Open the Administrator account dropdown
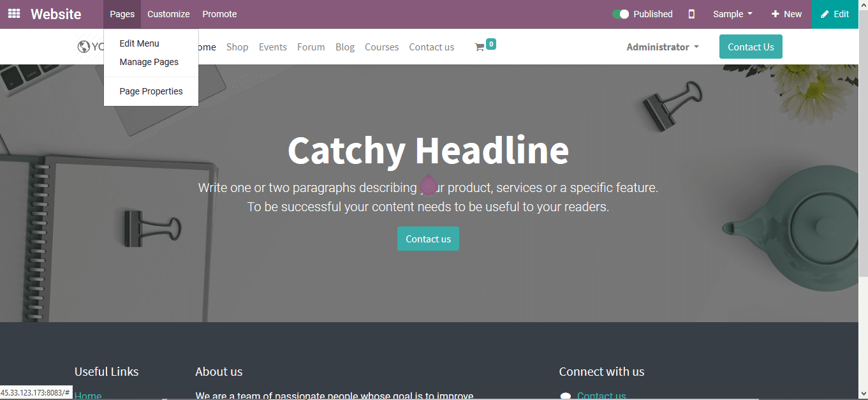The width and height of the screenshot is (868, 400). point(662,47)
